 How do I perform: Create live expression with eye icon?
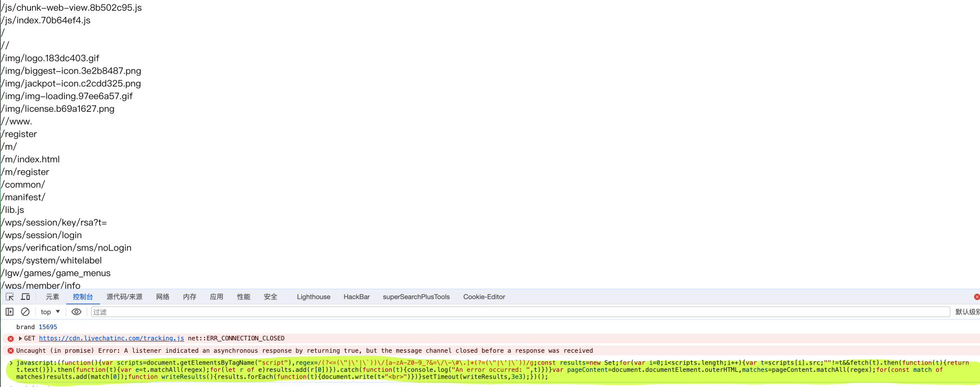[x=76, y=312]
